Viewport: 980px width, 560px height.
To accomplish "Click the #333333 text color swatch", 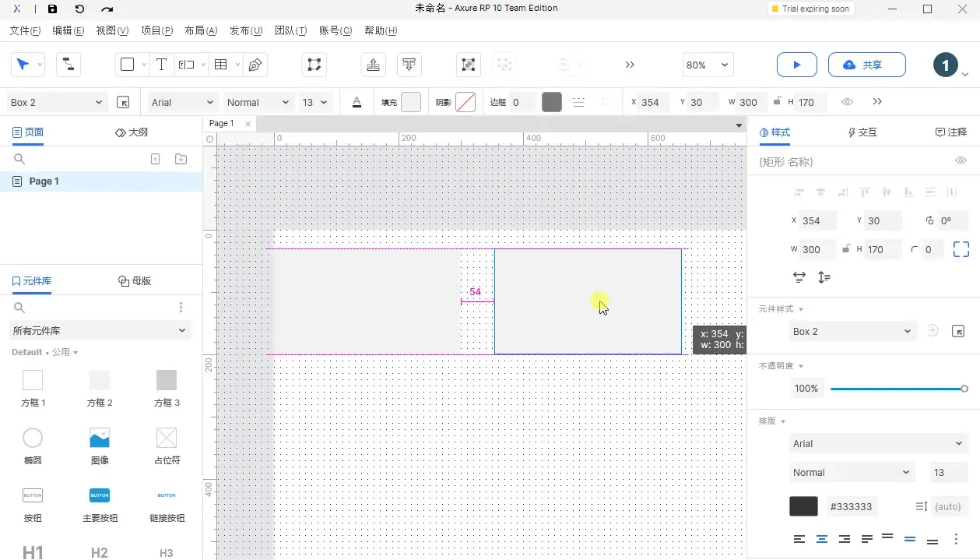I will [x=803, y=506].
